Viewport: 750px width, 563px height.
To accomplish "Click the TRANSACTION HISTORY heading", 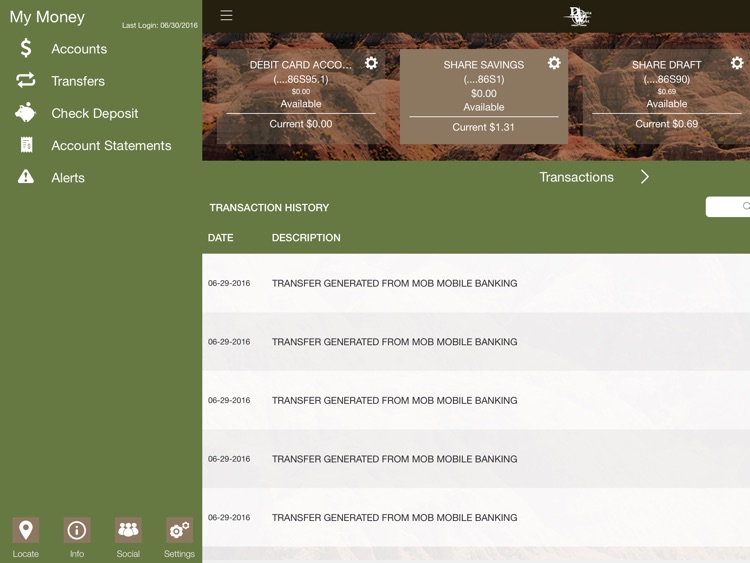I will (269, 208).
